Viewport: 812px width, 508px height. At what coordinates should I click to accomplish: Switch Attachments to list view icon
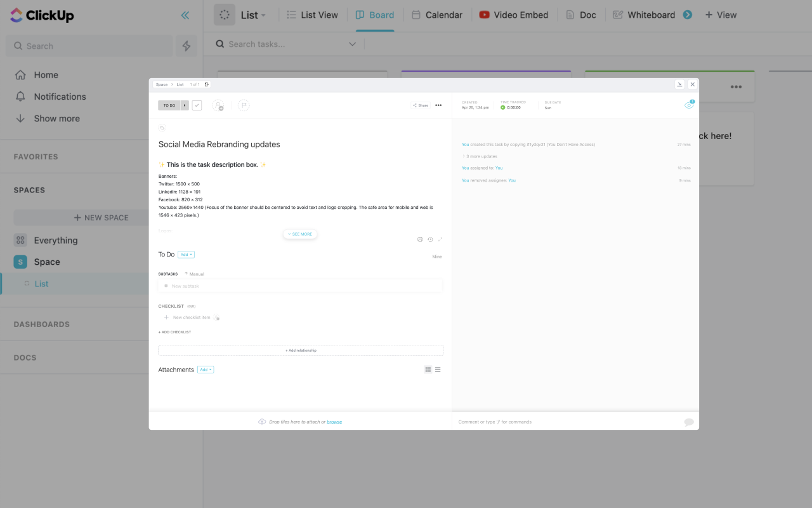(x=438, y=369)
